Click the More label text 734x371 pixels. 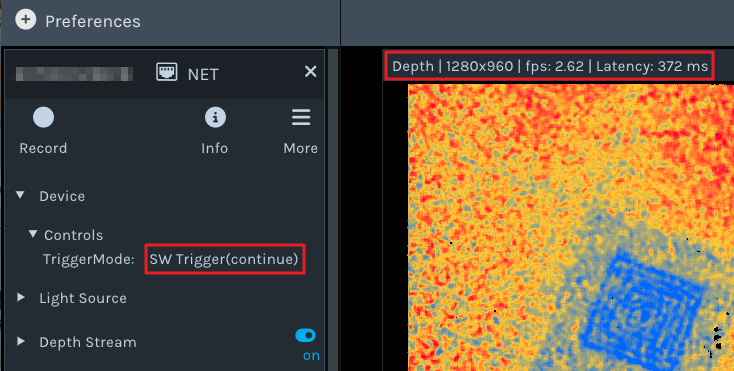click(x=301, y=148)
